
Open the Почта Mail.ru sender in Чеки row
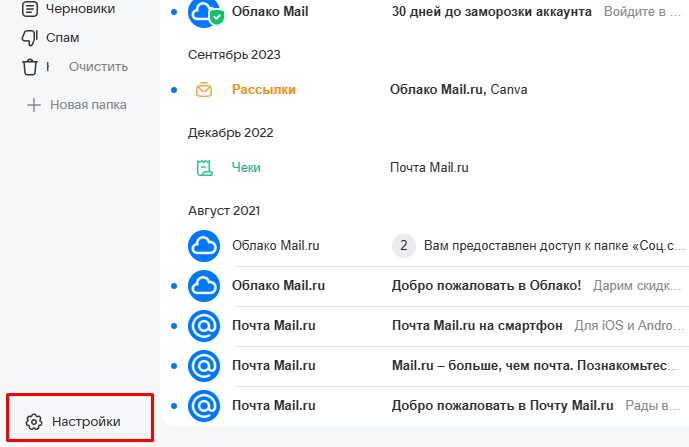(429, 167)
